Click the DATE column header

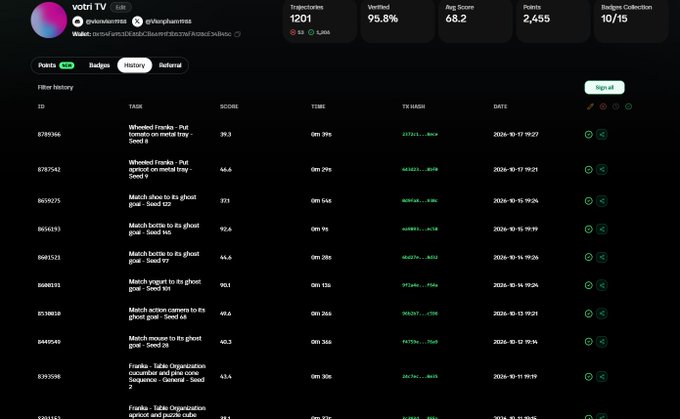pyautogui.click(x=500, y=106)
